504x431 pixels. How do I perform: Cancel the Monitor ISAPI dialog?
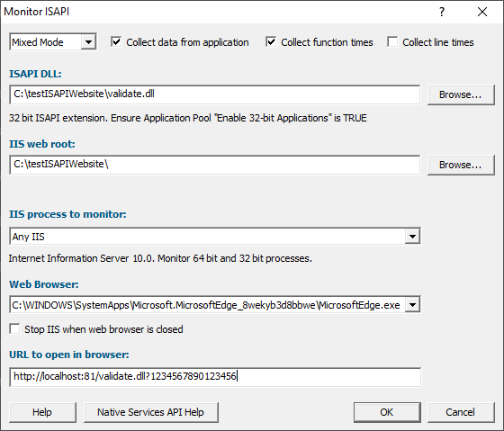tap(461, 412)
